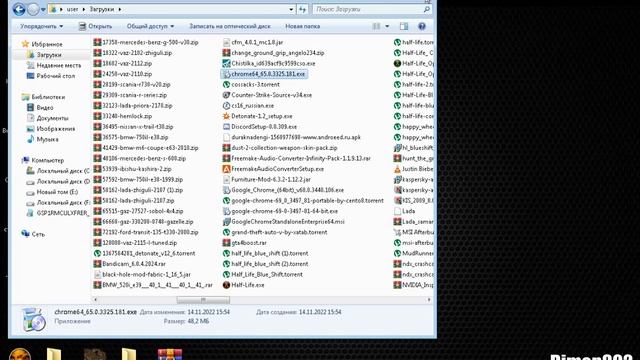
Task: Open Explorer help question mark icon
Action: point(422,26)
